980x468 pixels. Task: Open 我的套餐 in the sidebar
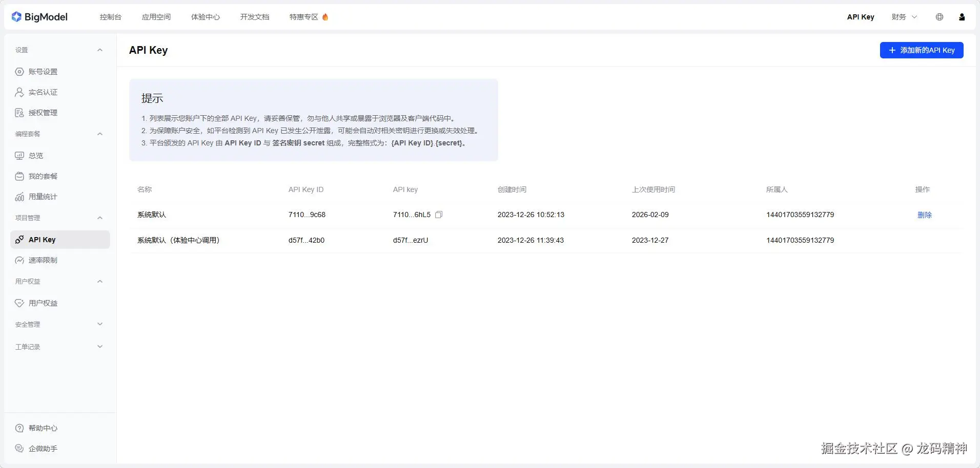[x=43, y=176]
